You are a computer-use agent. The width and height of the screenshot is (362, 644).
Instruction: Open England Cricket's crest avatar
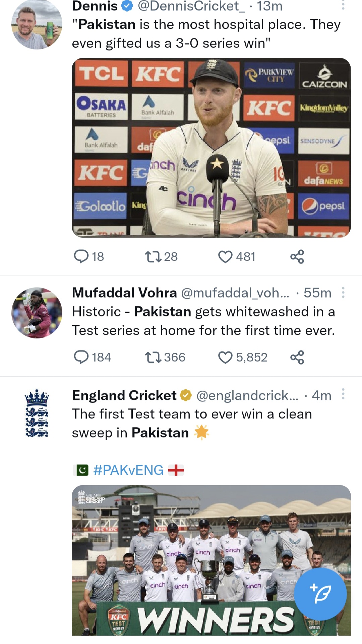37,413
